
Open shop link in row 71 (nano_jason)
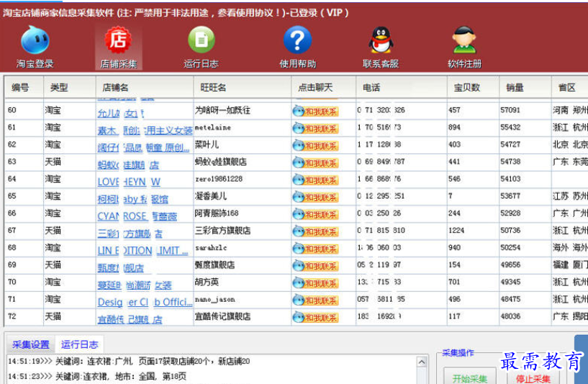tap(145, 302)
